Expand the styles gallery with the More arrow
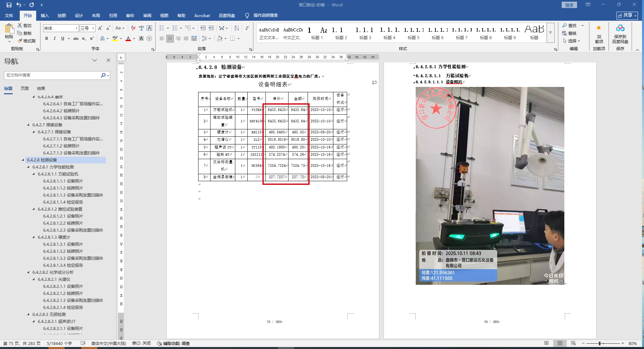This screenshot has height=349, width=644. click(x=551, y=32)
